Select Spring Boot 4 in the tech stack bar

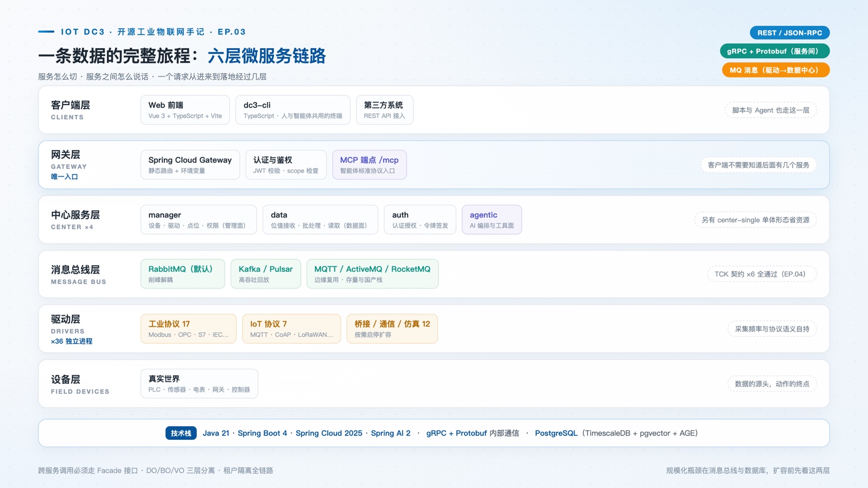pos(263,433)
